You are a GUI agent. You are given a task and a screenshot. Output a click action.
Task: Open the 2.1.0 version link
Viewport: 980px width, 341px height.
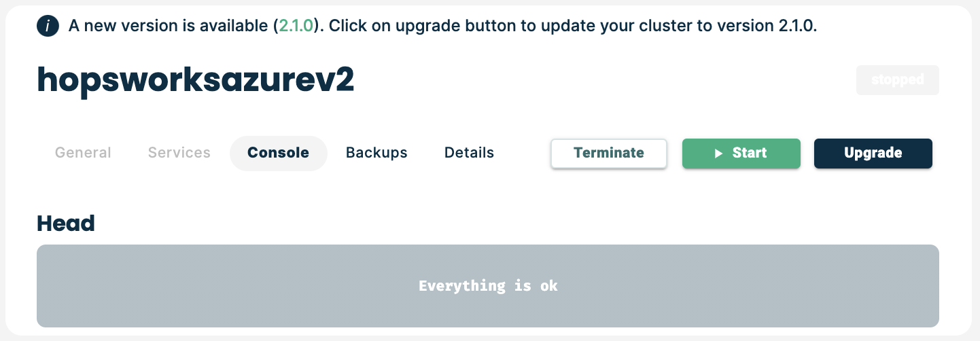click(296, 26)
